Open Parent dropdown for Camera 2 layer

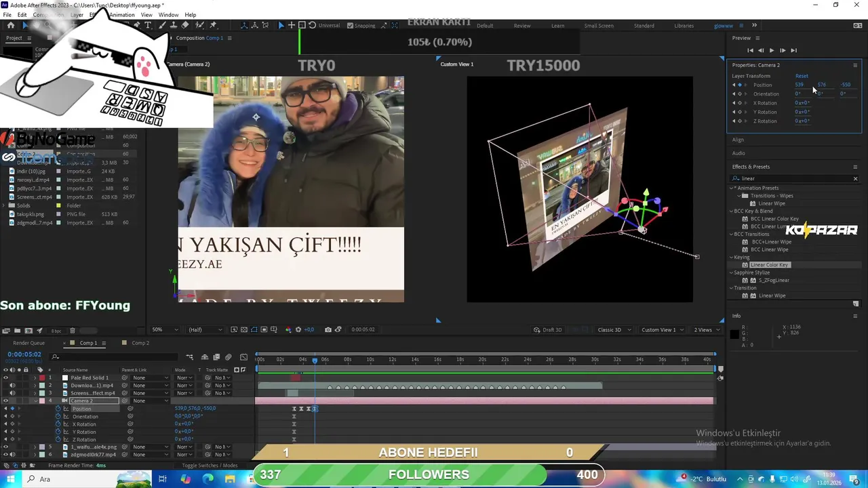click(x=150, y=401)
